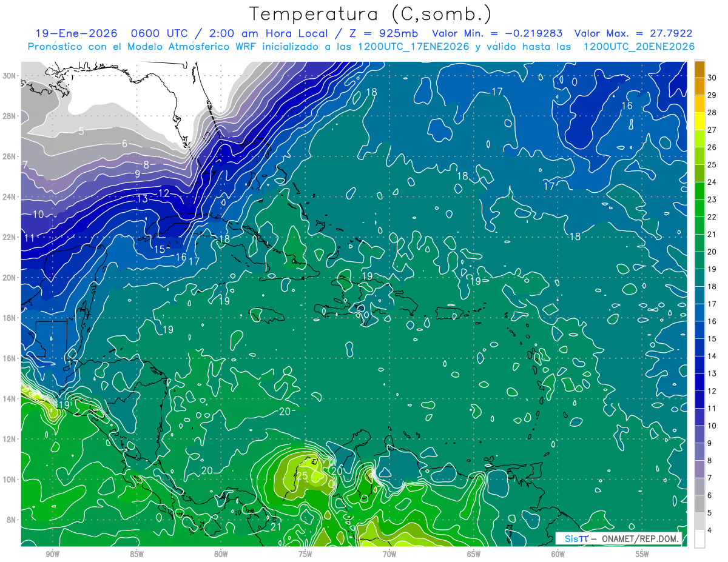Click the "80W" longitude axis label
Image resolution: width=728 pixels, height=562 pixels.
(x=221, y=554)
